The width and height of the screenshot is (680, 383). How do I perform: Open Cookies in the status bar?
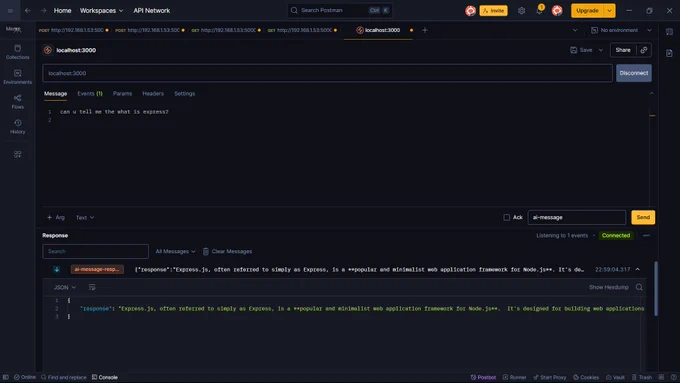click(586, 377)
